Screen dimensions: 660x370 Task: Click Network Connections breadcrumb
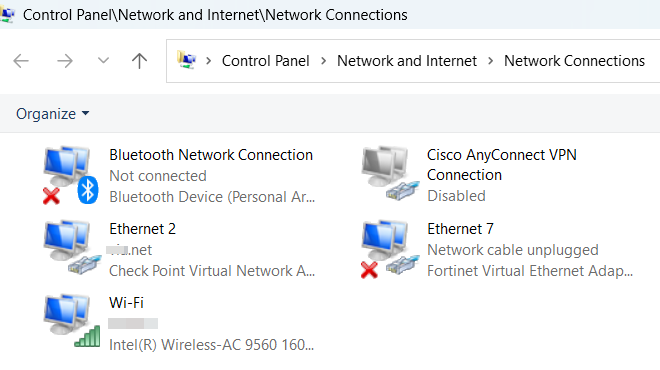tap(575, 61)
